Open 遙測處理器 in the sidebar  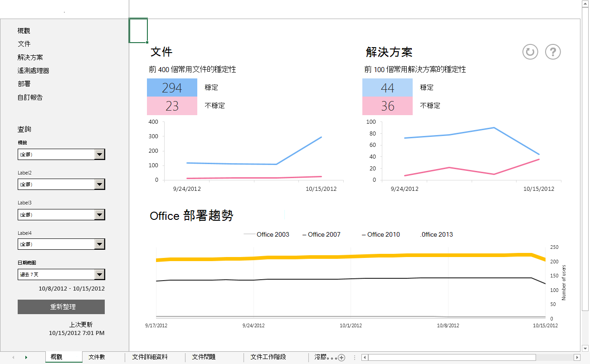(x=34, y=71)
